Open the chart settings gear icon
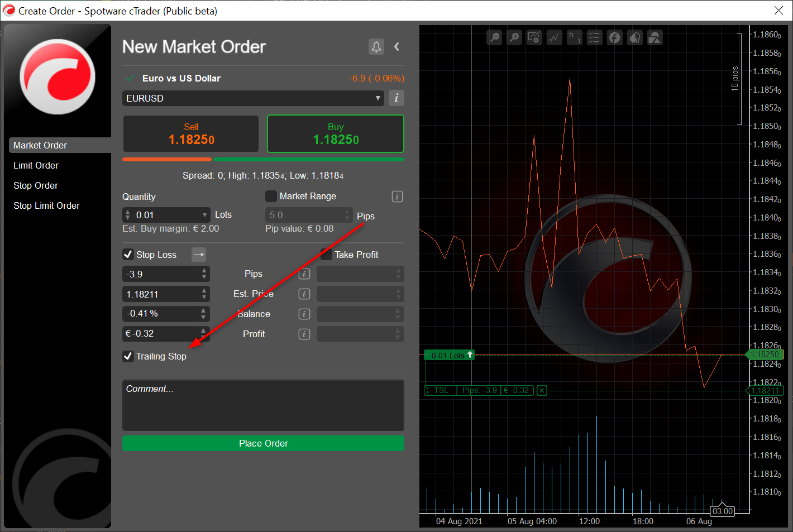Image resolution: width=793 pixels, height=532 pixels. [534, 37]
